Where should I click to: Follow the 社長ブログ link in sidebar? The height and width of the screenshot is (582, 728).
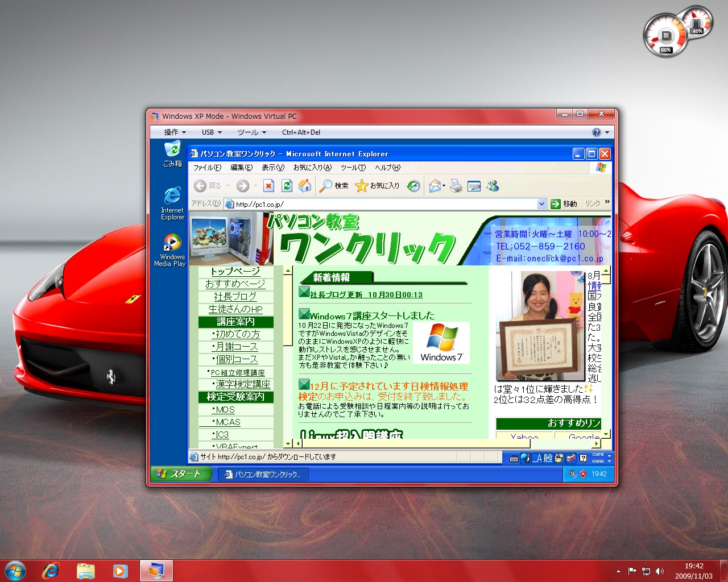[x=235, y=297]
